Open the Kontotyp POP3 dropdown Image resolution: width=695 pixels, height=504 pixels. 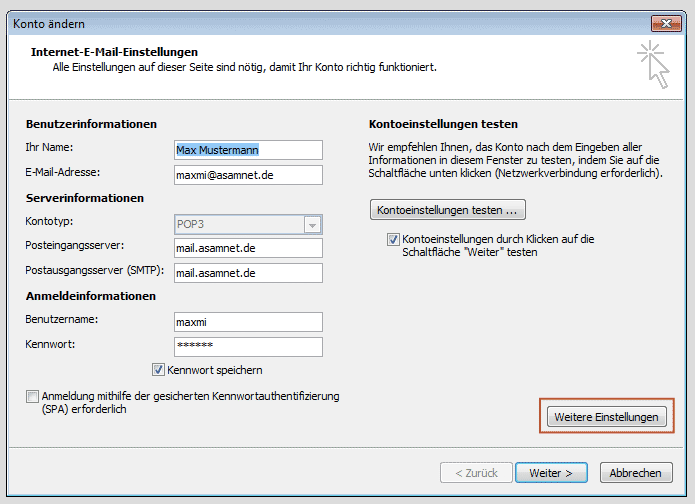(x=312, y=225)
